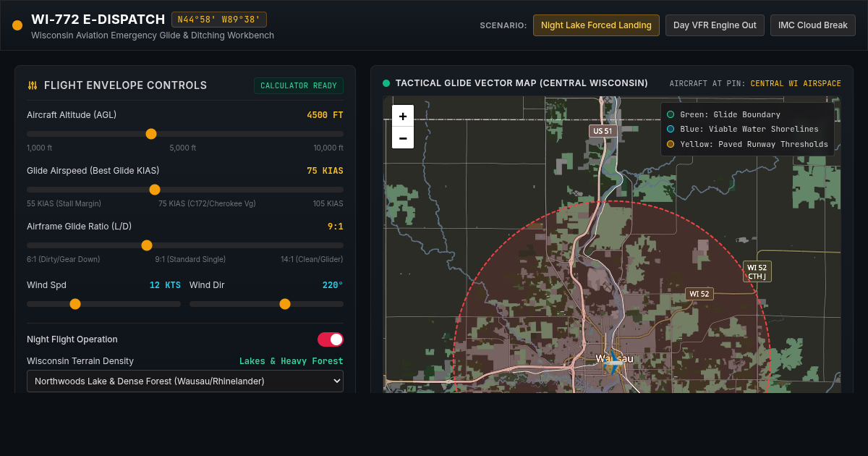Adjust the Glide Airspeed slider
Viewport: 868px width, 456px height.
185,190
